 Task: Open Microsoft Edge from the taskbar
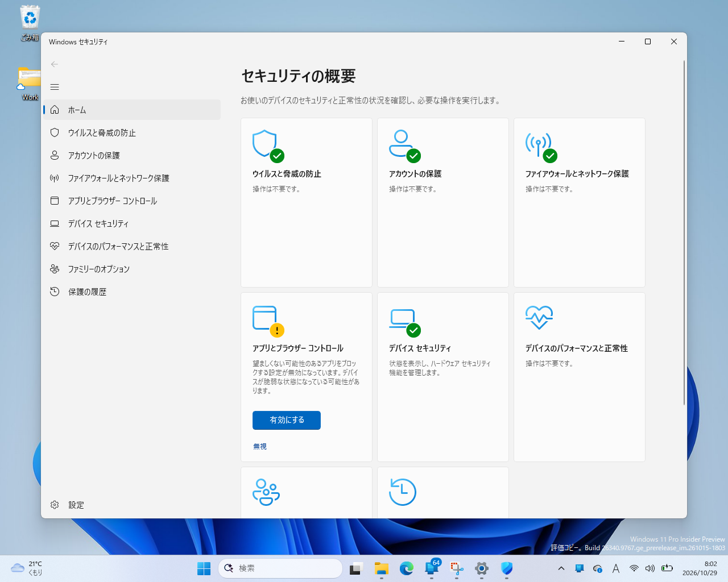click(407, 568)
